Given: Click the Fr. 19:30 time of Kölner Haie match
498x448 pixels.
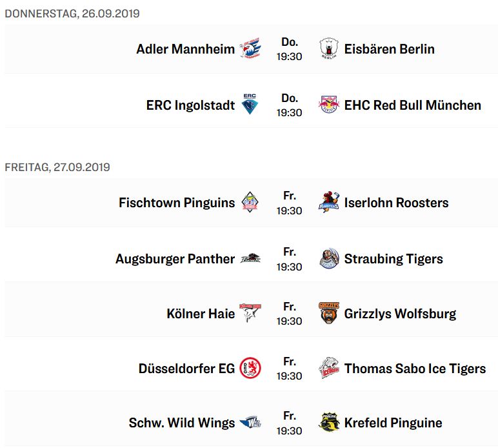Looking at the screenshot, I should pos(289,314).
